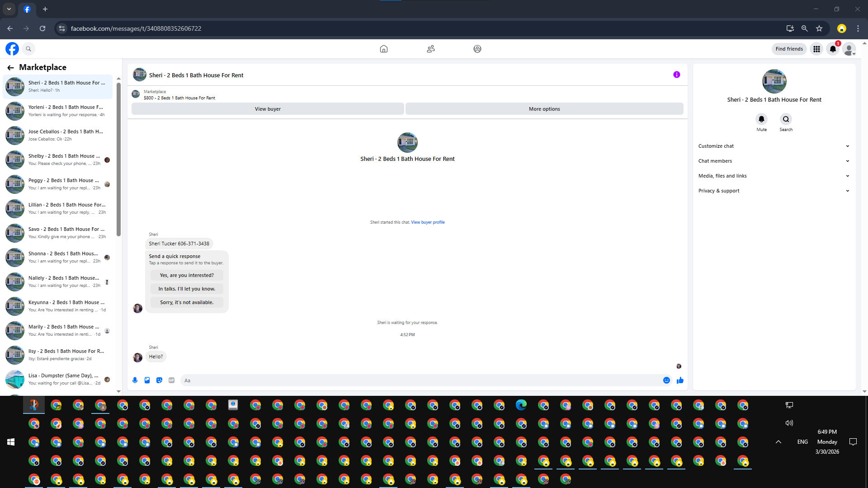Screen dimensions: 868x488
Task: Mute this conversation
Action: tap(761, 119)
